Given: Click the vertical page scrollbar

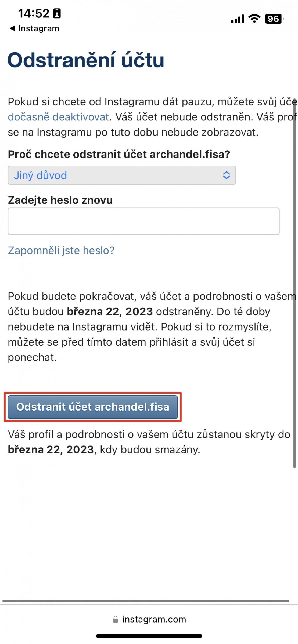Looking at the screenshot, I should tap(295, 283).
